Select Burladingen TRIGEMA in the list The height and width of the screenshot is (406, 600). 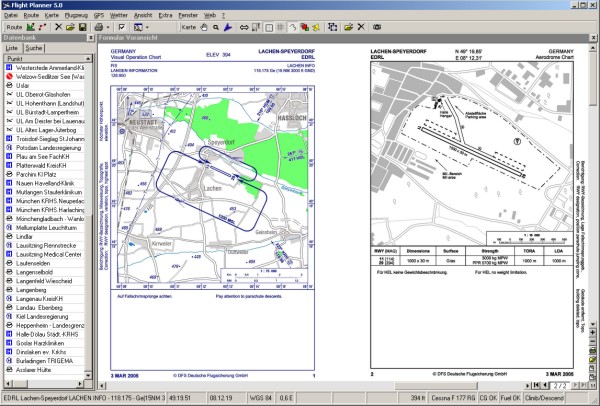click(44, 361)
